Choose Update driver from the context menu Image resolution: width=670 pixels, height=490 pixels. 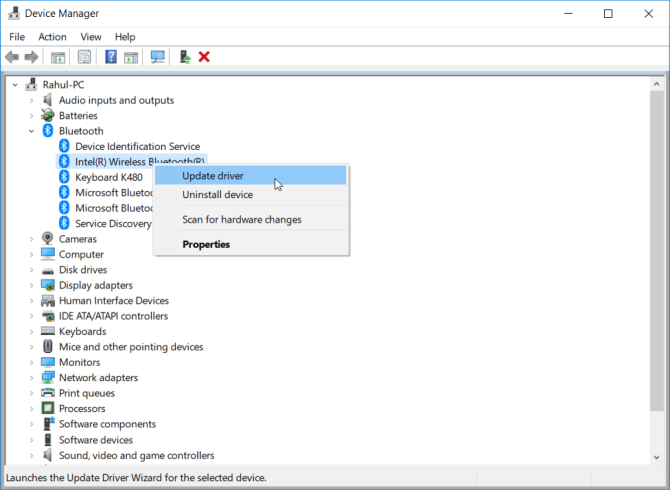pos(212,176)
